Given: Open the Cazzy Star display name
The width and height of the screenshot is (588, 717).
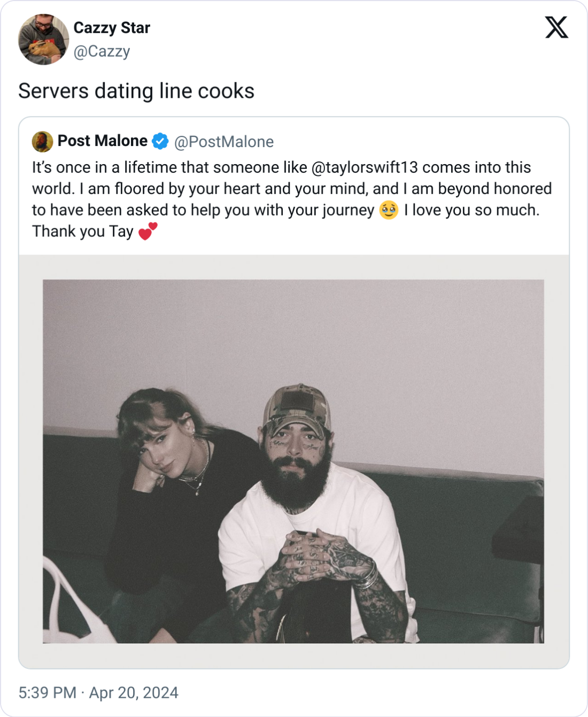Looking at the screenshot, I should click(x=111, y=28).
